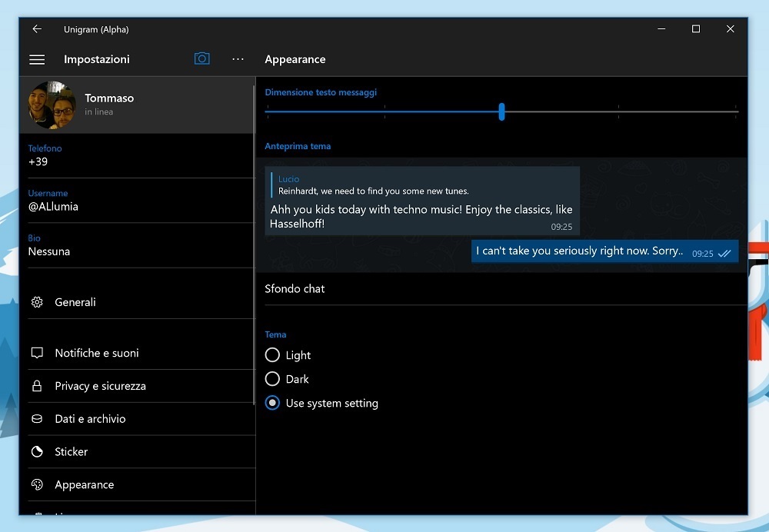Edit the Username @ALlumia entry
The height and width of the screenshot is (532, 769).
pyautogui.click(x=141, y=201)
